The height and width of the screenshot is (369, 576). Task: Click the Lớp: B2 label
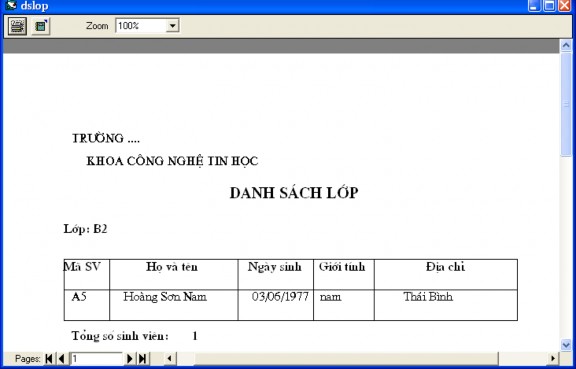(x=85, y=229)
